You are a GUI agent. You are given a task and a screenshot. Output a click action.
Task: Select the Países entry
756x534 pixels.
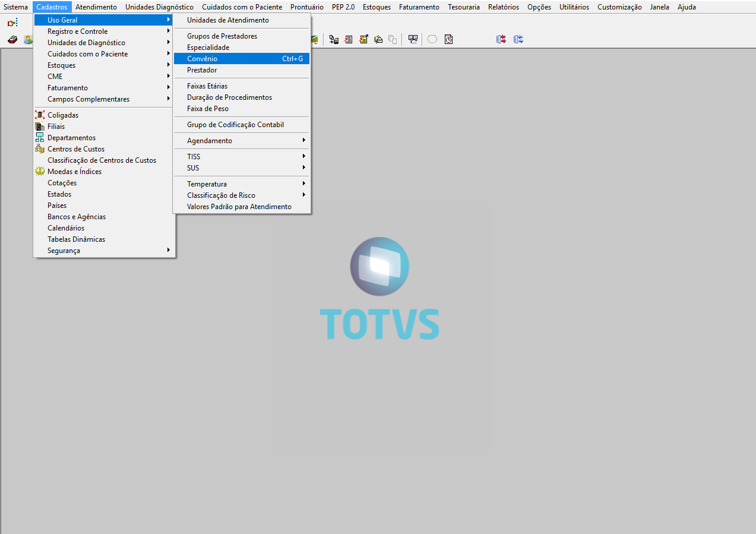point(104,206)
